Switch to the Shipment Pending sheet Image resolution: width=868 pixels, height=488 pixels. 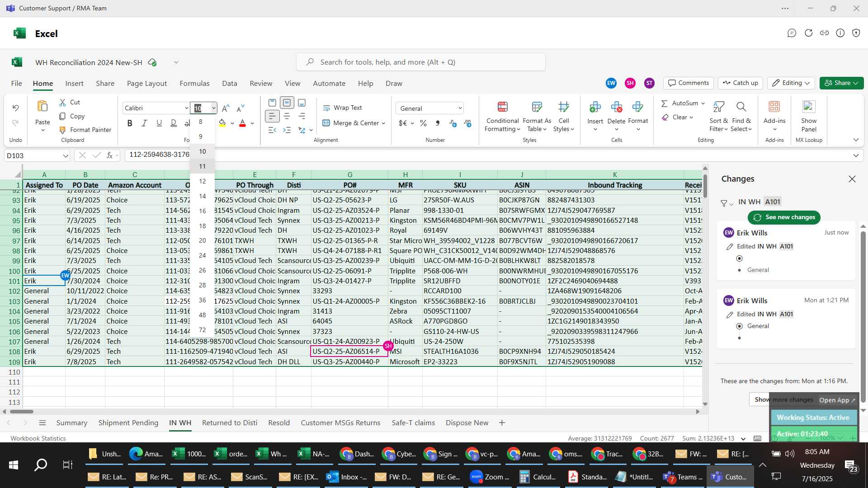128,423
